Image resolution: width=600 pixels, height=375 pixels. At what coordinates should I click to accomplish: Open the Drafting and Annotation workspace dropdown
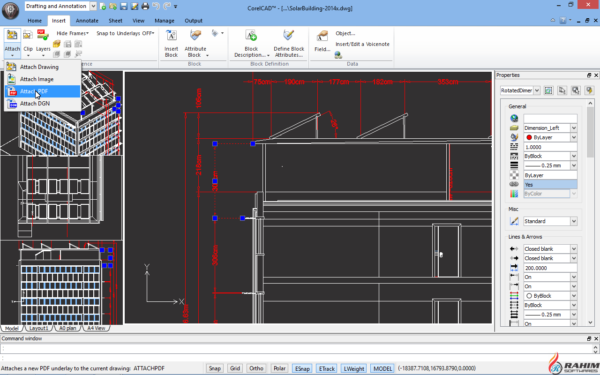[93, 6]
